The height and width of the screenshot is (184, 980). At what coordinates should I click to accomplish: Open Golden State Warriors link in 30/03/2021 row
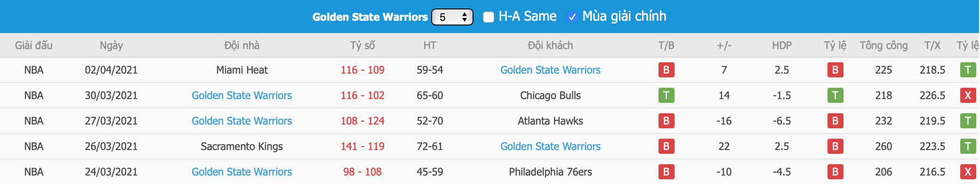(x=242, y=95)
